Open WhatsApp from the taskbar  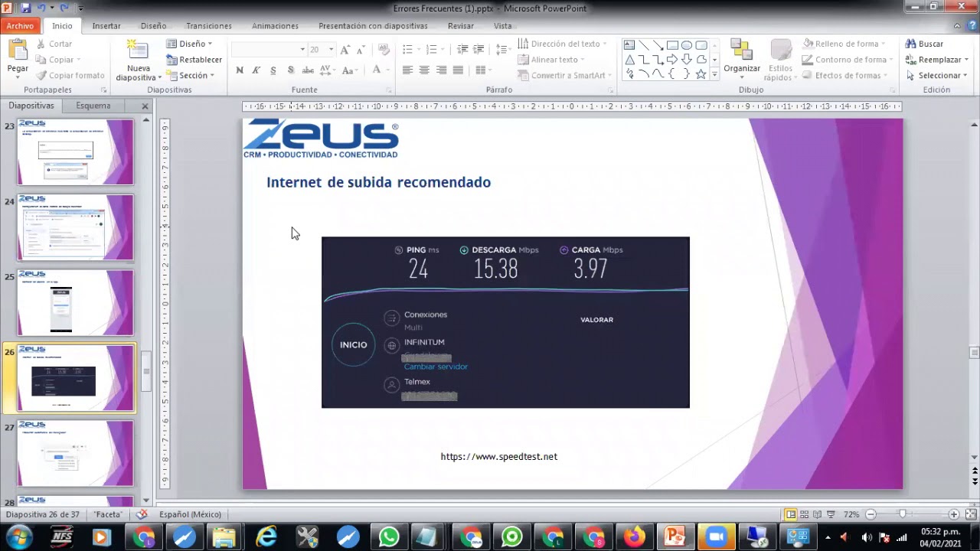389,537
